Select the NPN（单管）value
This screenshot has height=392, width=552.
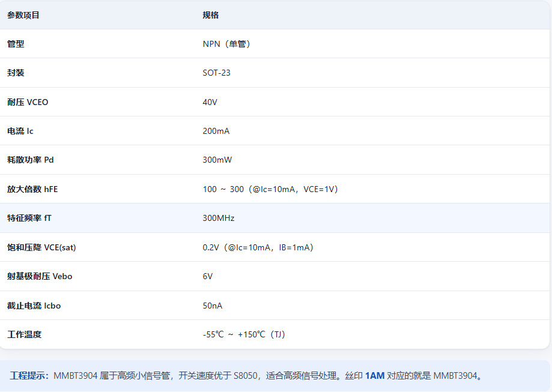coord(226,44)
